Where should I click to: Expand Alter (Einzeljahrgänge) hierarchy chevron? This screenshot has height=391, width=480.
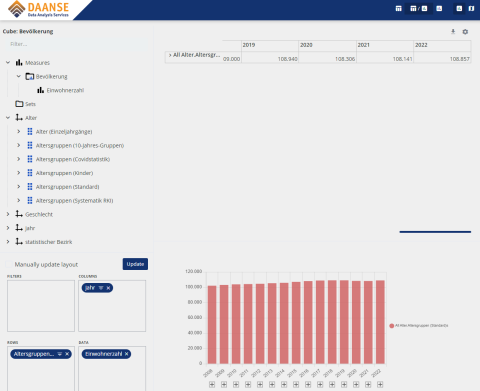19,131
